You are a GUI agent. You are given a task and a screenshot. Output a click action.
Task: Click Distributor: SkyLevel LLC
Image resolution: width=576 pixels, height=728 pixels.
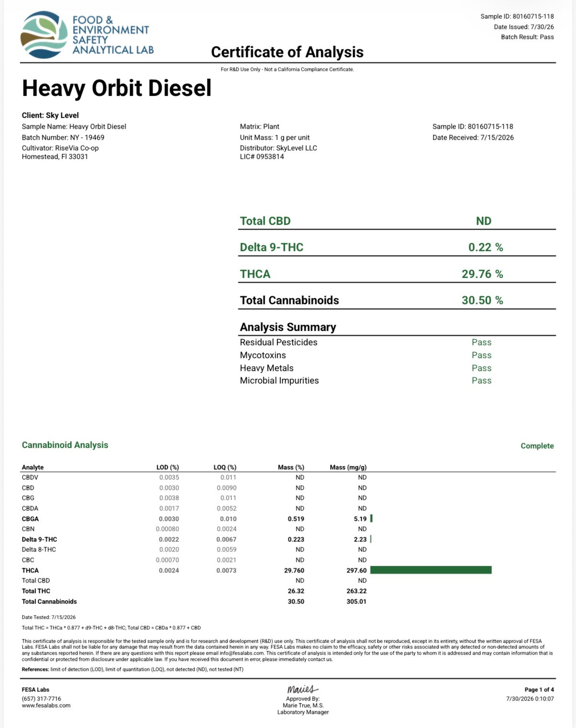pos(278,148)
